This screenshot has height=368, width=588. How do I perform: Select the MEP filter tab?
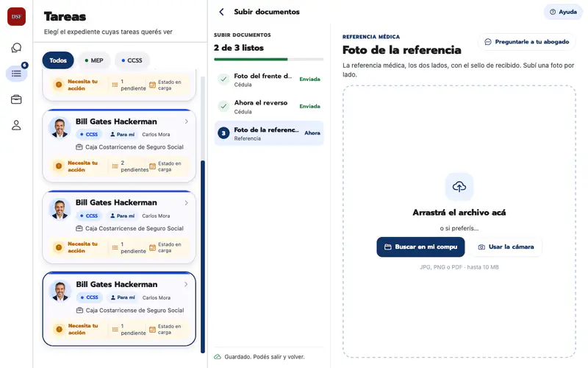pyautogui.click(x=94, y=60)
